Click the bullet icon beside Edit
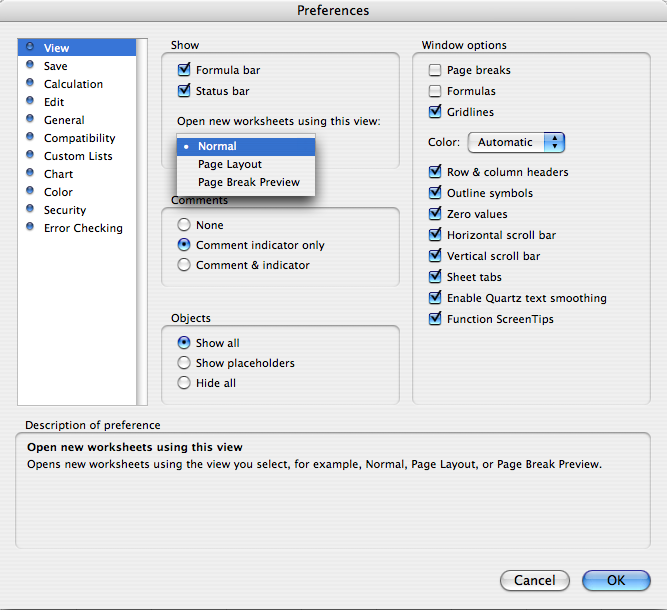Image resolution: width=667 pixels, height=610 pixels. 30,102
